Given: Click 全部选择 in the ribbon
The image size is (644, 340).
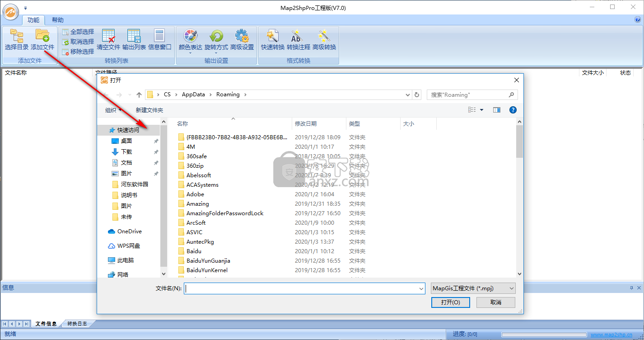Looking at the screenshot, I should pos(78,32).
